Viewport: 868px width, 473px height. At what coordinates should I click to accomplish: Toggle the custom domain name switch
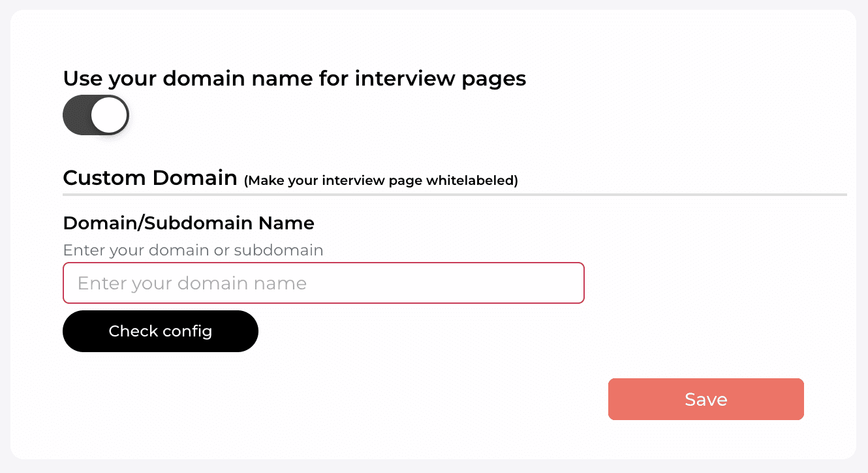point(96,116)
